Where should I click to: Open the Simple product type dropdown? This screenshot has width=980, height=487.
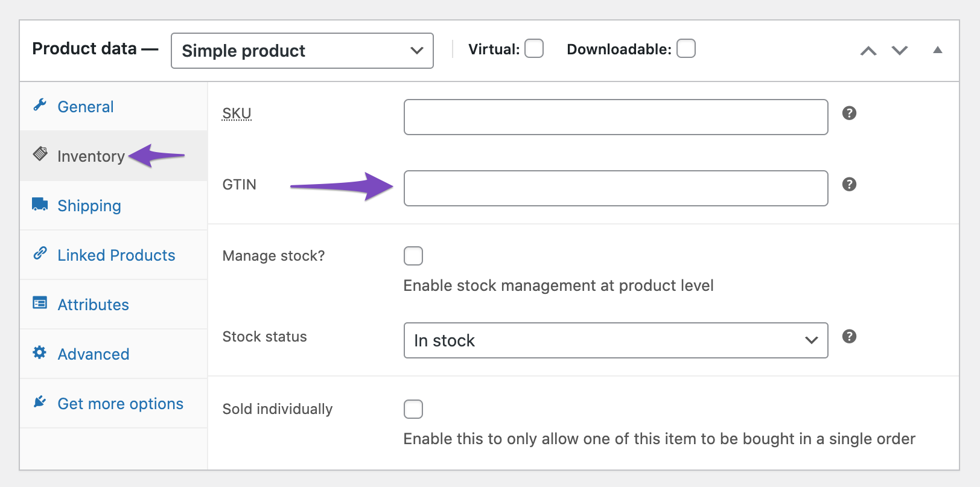coord(302,51)
